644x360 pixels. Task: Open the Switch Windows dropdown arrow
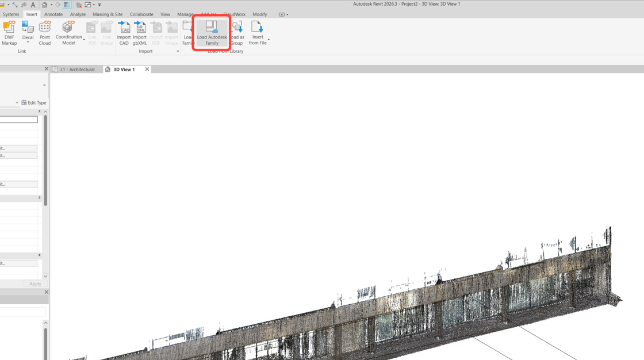[x=94, y=5]
